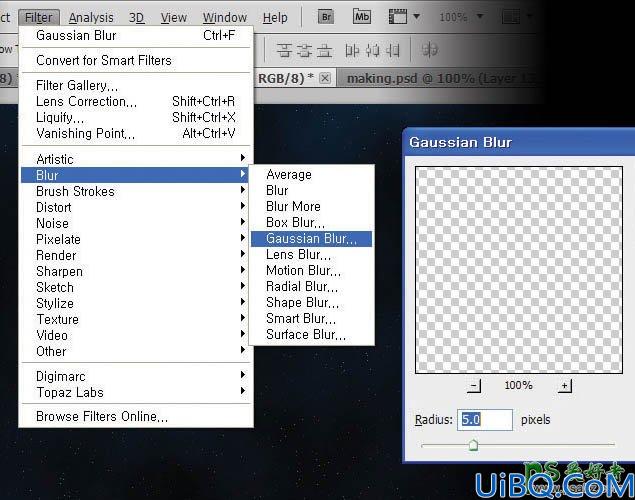Open the Other filter submenu
This screenshot has height=500, width=635.
coord(136,351)
